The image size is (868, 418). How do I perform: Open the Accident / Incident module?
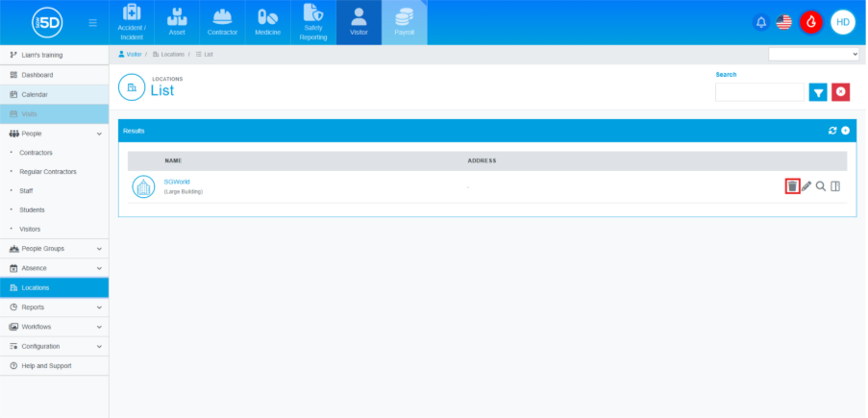132,23
